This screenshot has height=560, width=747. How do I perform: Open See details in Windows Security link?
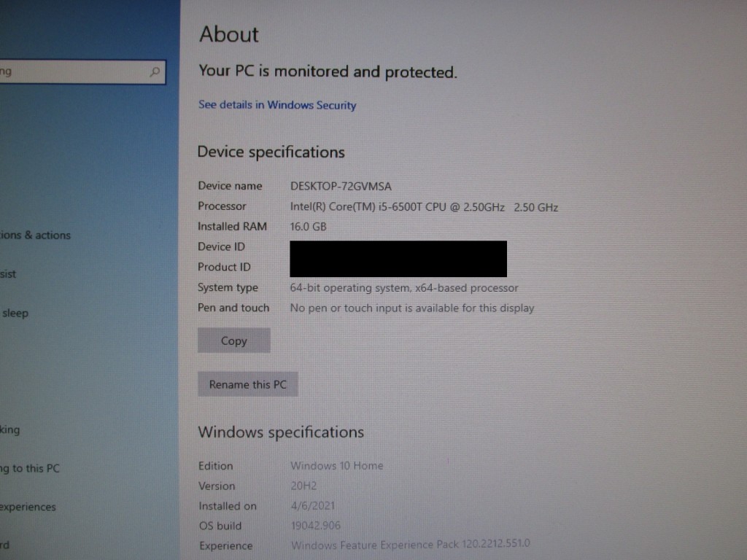277,105
